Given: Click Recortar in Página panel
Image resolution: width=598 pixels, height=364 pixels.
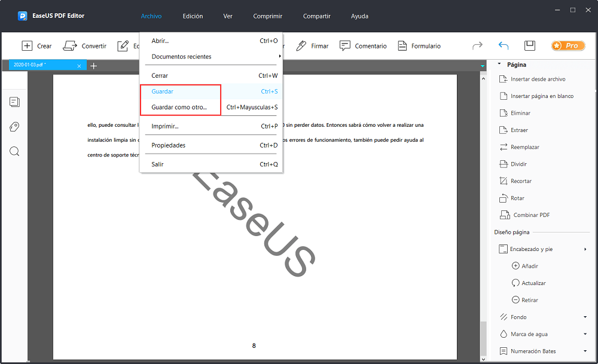Looking at the screenshot, I should (515, 181).
